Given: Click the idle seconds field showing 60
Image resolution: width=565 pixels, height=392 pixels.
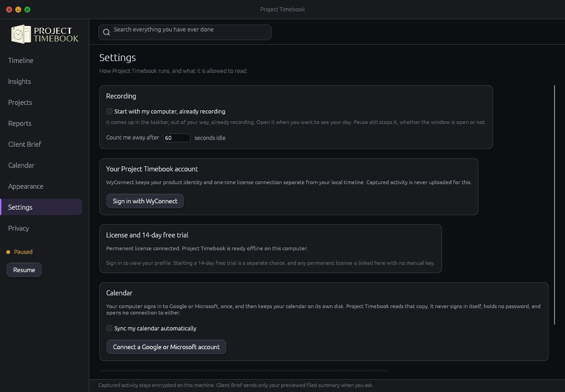Looking at the screenshot, I should coord(177,138).
